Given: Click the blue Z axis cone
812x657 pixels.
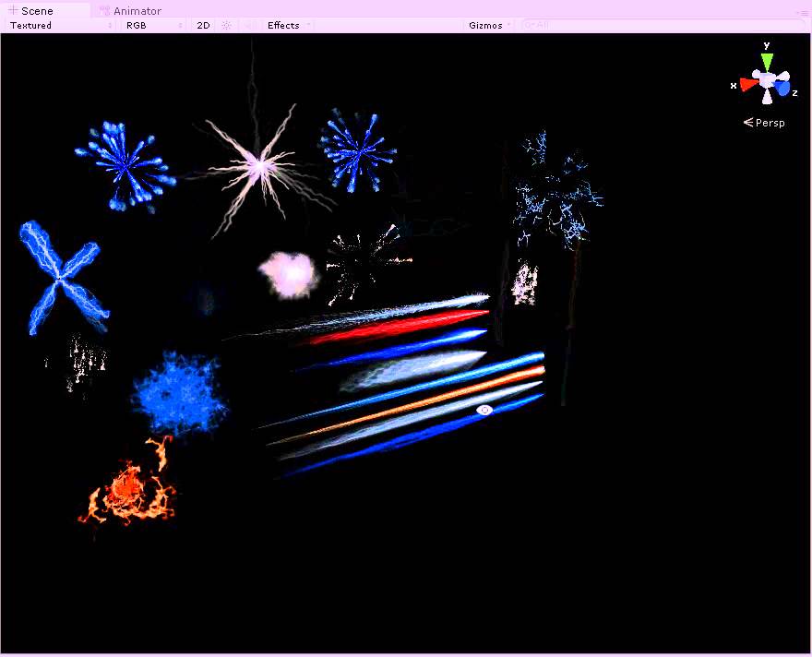Looking at the screenshot, I should click(x=782, y=89).
